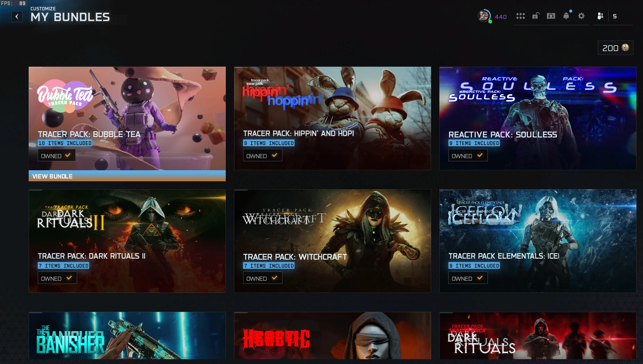Click the FPS counter readout
Image resolution: width=643 pixels, height=364 pixels.
pos(13,3)
